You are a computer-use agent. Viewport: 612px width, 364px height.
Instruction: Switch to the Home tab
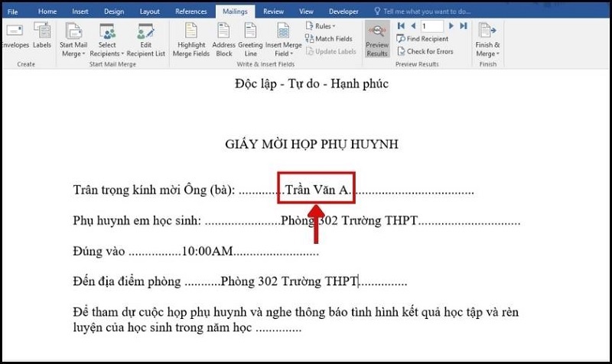pyautogui.click(x=47, y=11)
